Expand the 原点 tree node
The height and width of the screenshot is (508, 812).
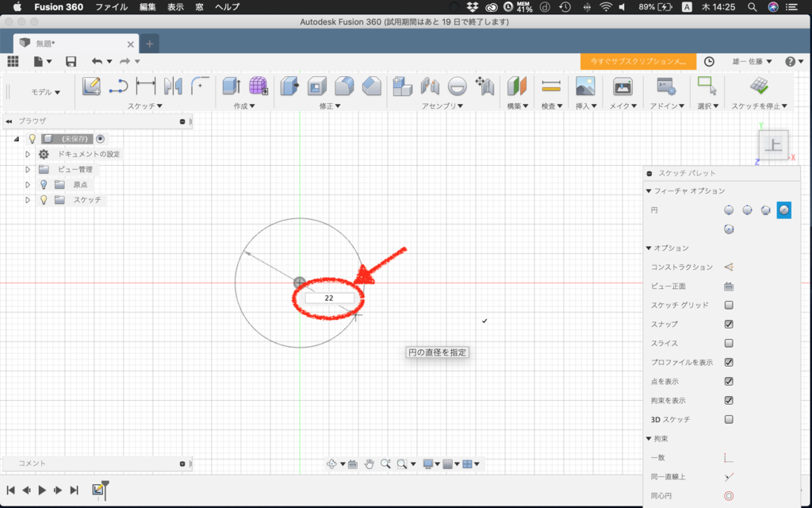tap(28, 184)
